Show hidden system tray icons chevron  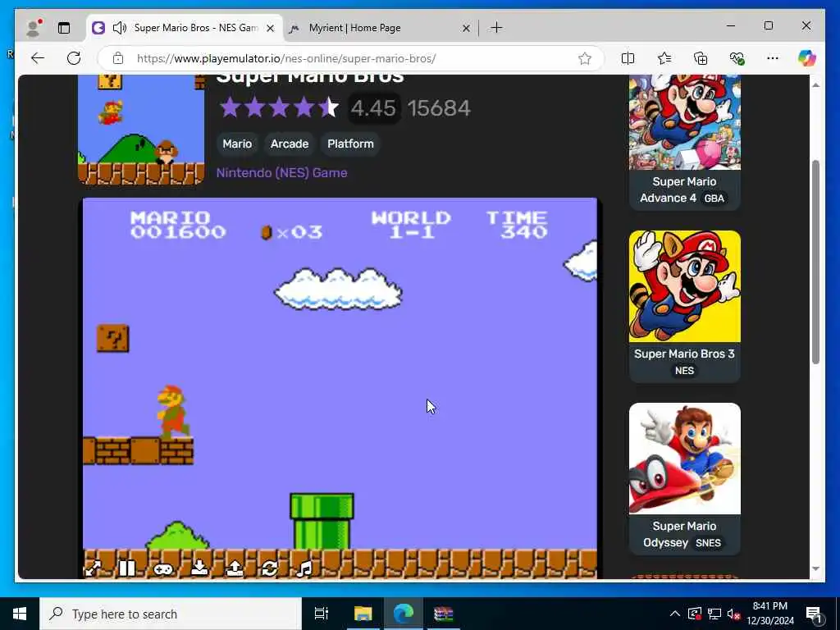[675, 614]
